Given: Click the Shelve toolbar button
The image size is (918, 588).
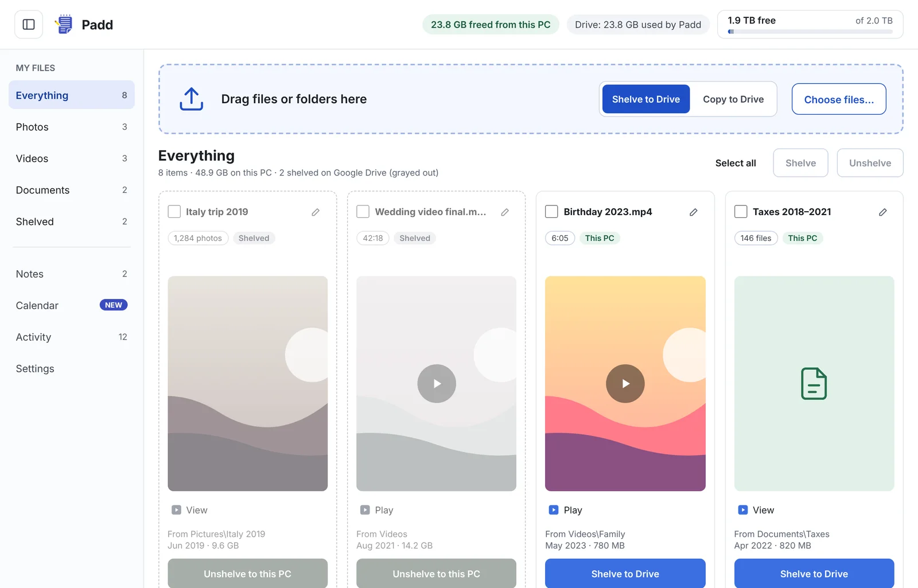Looking at the screenshot, I should click(x=801, y=163).
